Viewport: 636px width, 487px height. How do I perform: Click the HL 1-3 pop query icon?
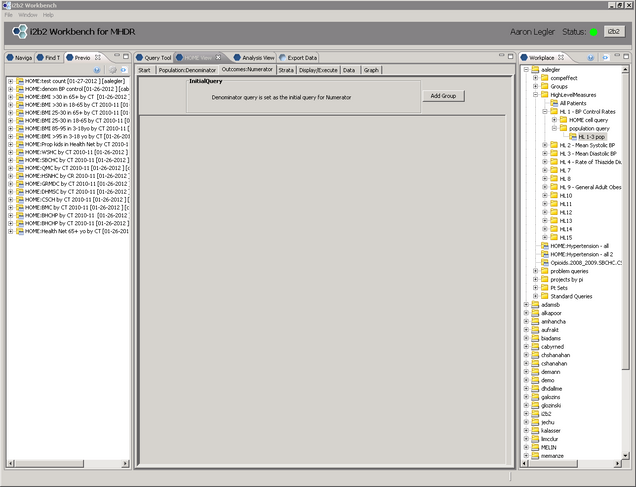pyautogui.click(x=573, y=137)
